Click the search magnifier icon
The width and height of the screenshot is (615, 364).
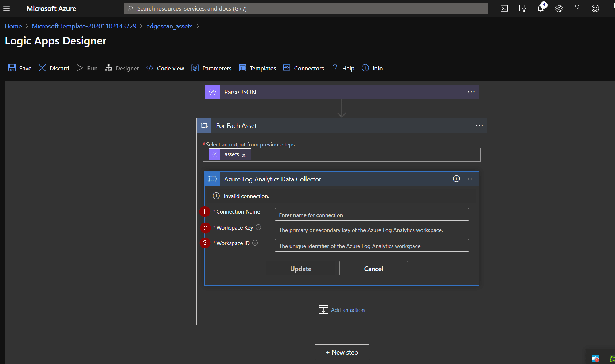tap(130, 8)
